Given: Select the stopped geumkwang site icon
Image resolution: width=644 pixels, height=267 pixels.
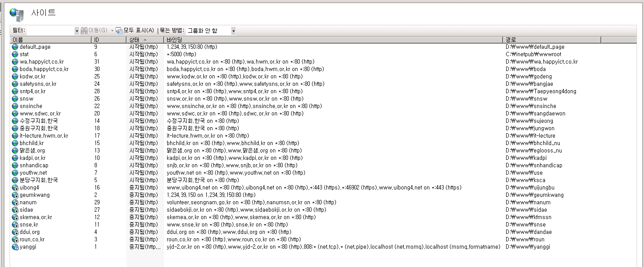Looking at the screenshot, I should [x=15, y=195].
